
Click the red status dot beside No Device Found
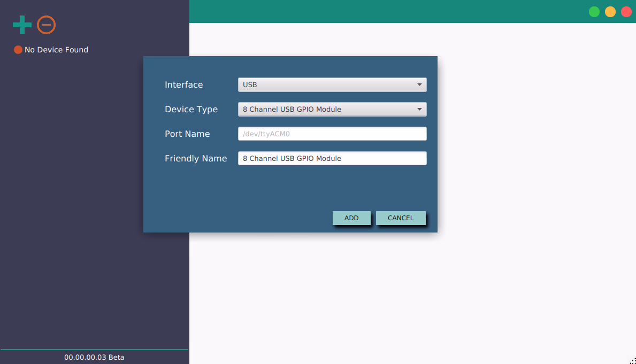tap(18, 50)
